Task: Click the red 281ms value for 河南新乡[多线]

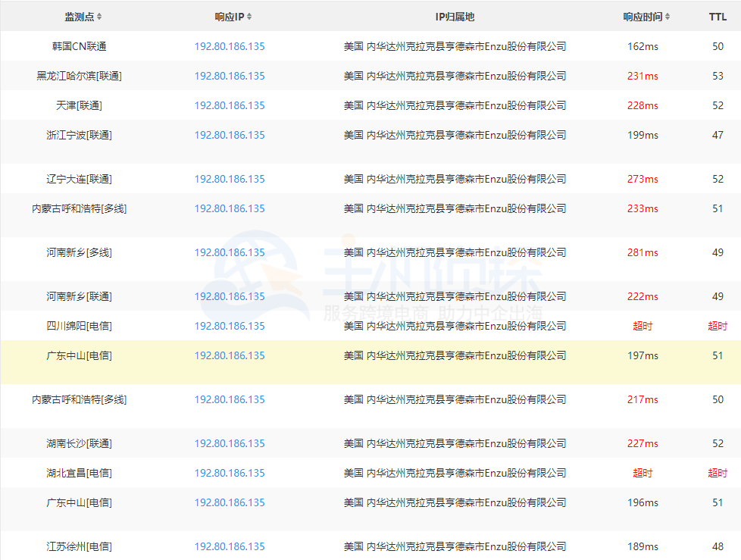Action: pyautogui.click(x=643, y=252)
